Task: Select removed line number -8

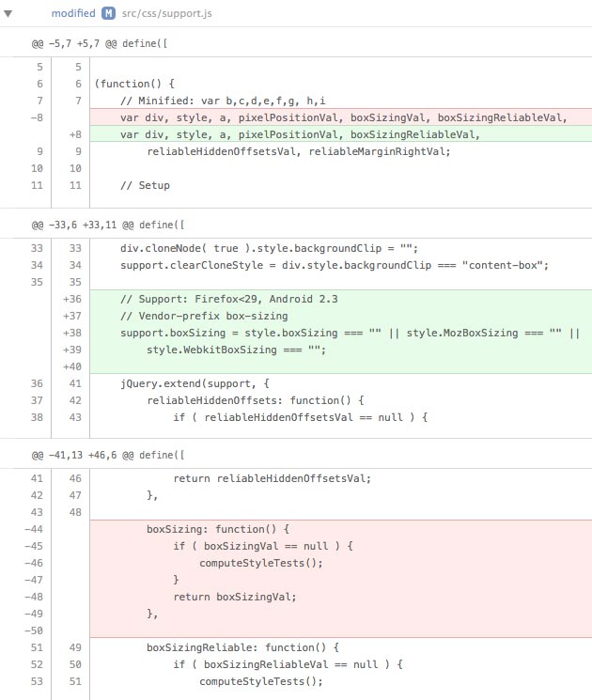Action: 37,117
